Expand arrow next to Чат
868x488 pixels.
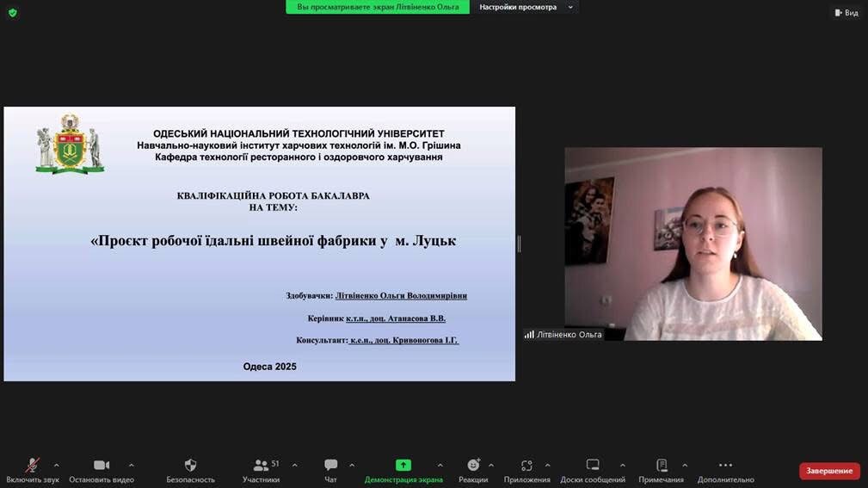point(352,466)
